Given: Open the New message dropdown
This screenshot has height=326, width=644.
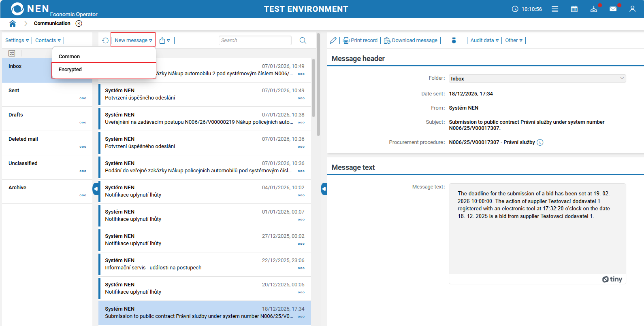Looking at the screenshot, I should (x=133, y=40).
